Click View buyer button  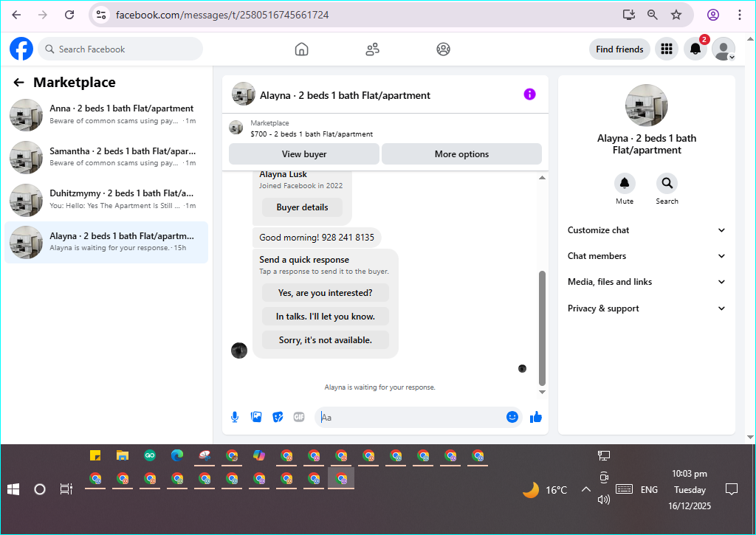click(303, 154)
